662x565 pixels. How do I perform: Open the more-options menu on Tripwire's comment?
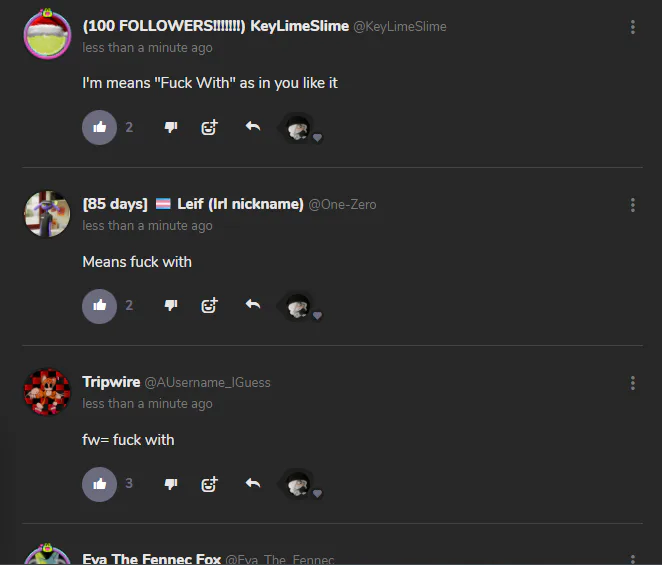632,383
